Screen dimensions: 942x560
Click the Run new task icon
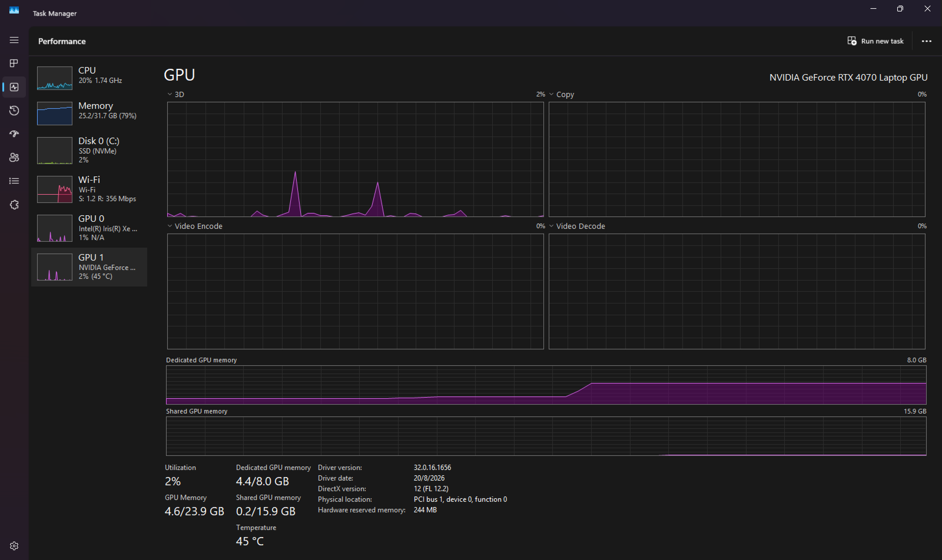852,41
